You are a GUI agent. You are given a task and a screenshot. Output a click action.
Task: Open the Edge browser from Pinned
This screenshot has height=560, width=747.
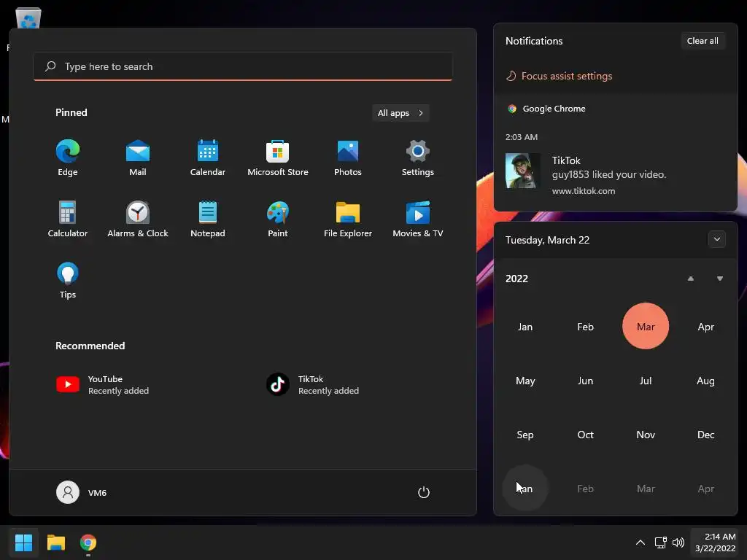pos(68,158)
